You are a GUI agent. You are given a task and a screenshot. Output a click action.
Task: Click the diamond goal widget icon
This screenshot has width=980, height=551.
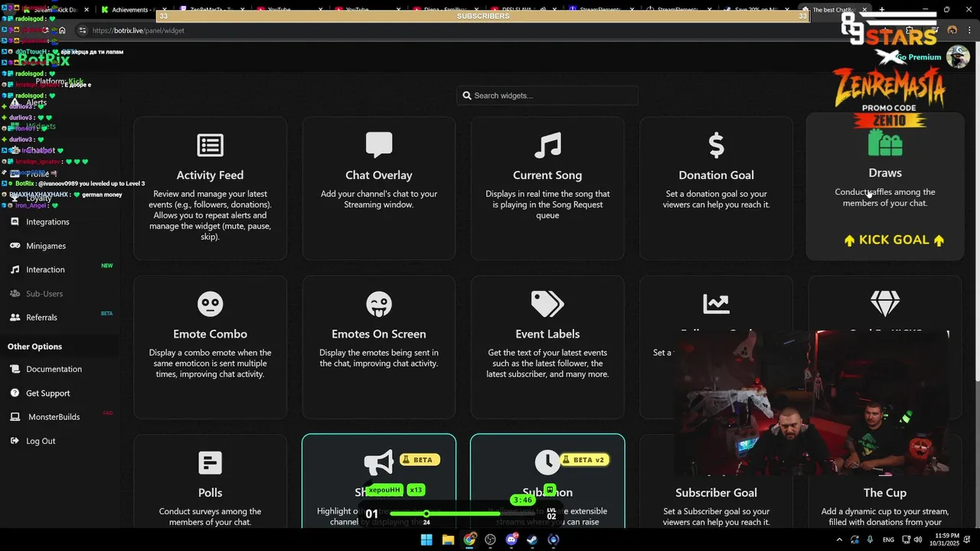point(885,304)
